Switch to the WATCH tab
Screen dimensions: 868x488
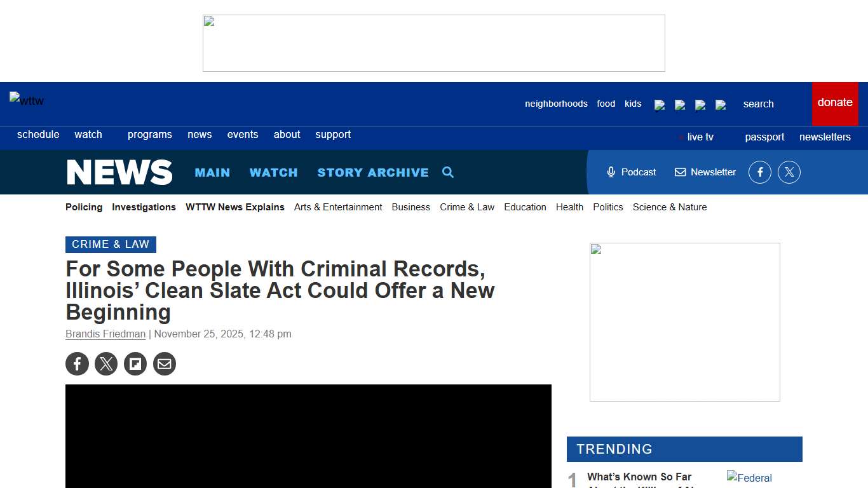point(273,172)
